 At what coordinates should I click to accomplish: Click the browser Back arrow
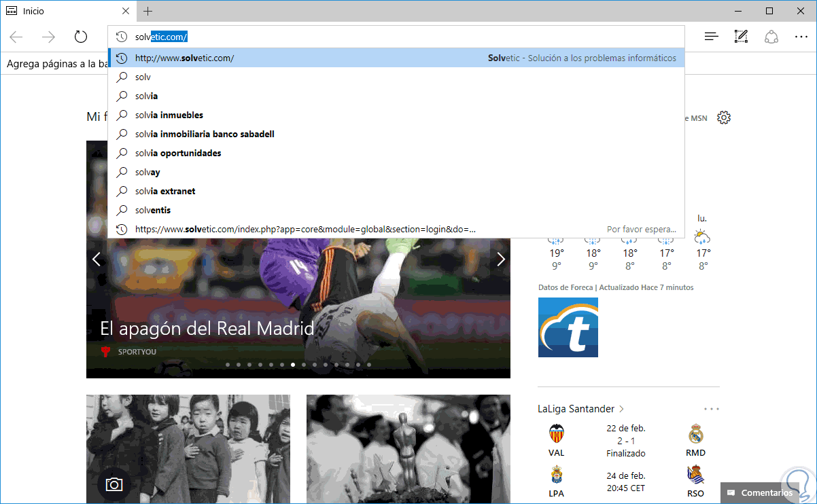pos(16,37)
